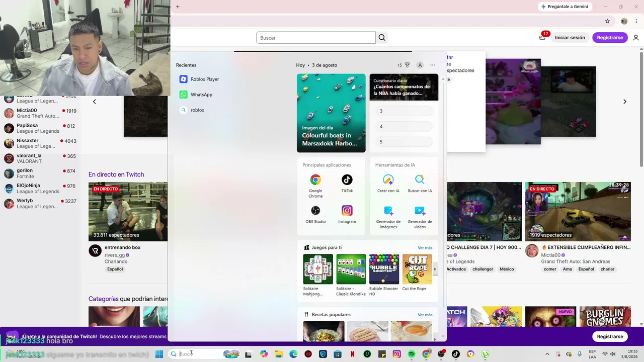Open the rewards points trophy showing 15

click(x=404, y=65)
